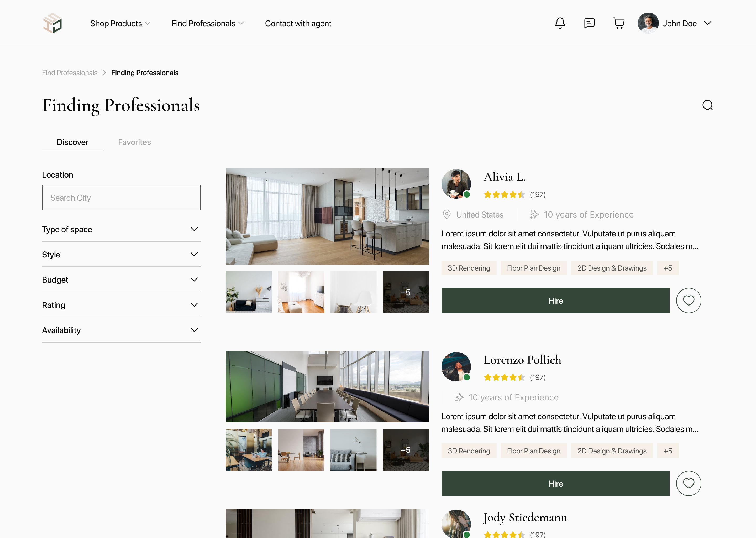Expand the Availability filter
Image resolution: width=756 pixels, height=538 pixels.
pyautogui.click(x=121, y=330)
